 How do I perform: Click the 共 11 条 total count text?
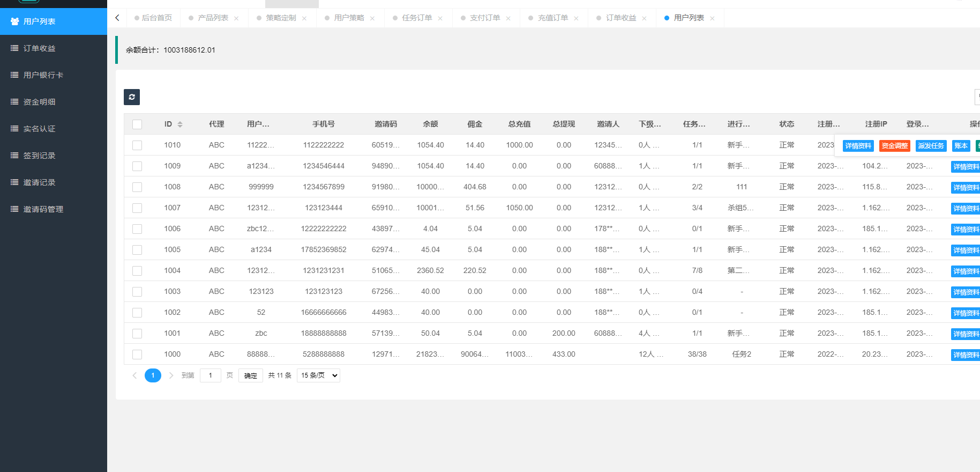[x=280, y=375]
